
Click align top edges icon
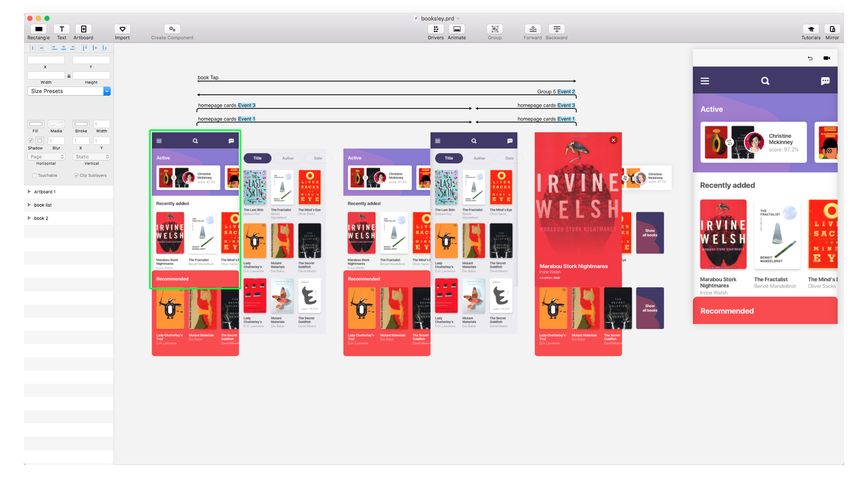point(85,48)
